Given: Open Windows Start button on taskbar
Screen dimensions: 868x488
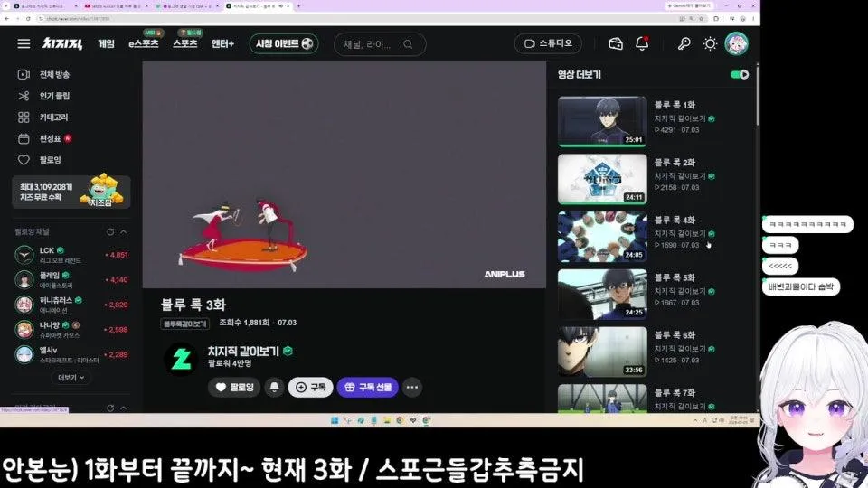Looking at the screenshot, I should (x=335, y=420).
